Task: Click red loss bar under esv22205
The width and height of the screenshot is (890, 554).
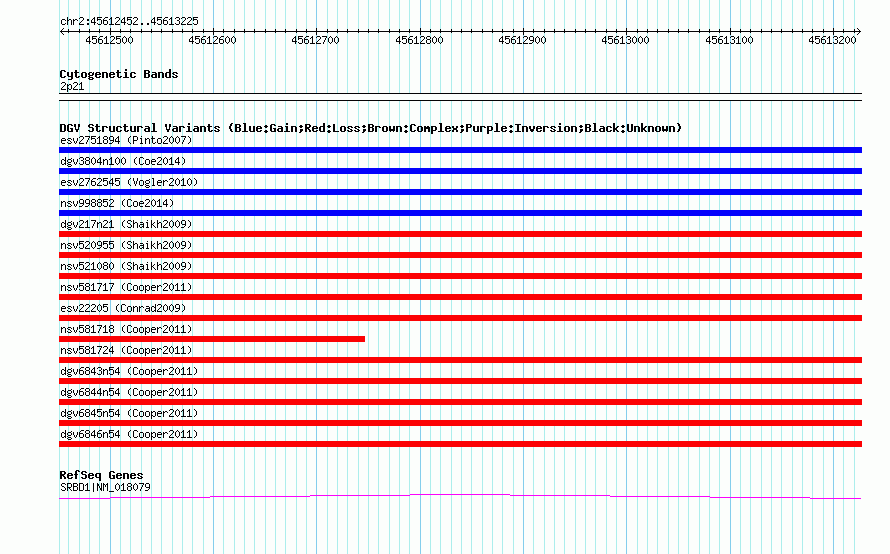Action: 460,318
